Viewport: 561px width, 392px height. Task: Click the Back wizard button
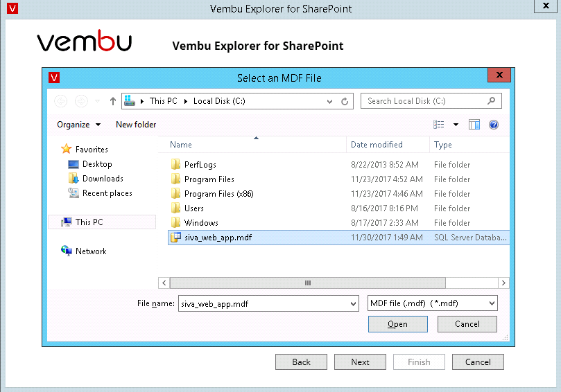301,362
